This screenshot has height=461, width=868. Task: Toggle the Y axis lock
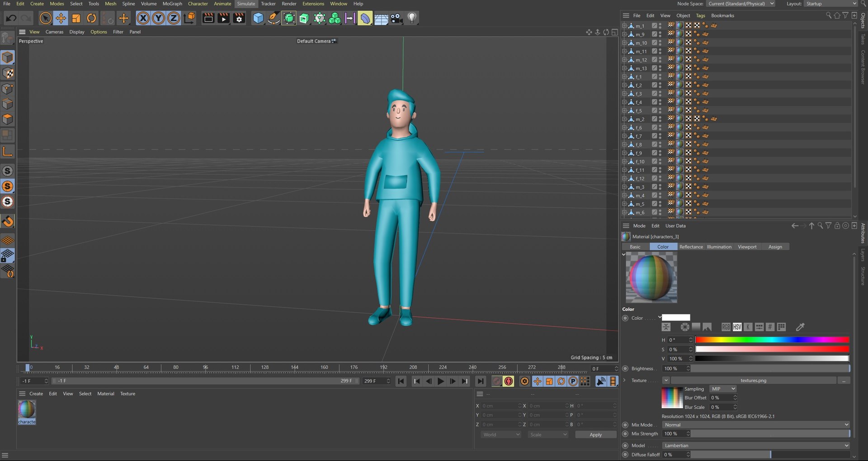pyautogui.click(x=158, y=19)
